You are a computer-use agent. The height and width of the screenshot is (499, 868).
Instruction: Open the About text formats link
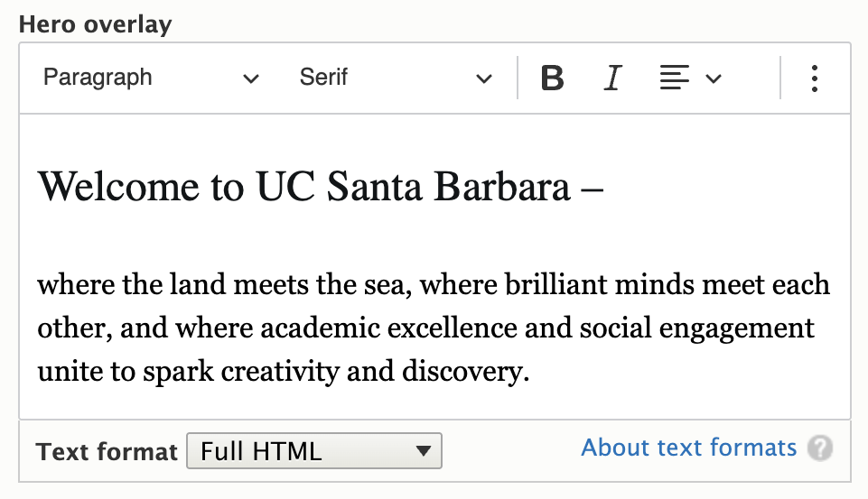click(688, 447)
